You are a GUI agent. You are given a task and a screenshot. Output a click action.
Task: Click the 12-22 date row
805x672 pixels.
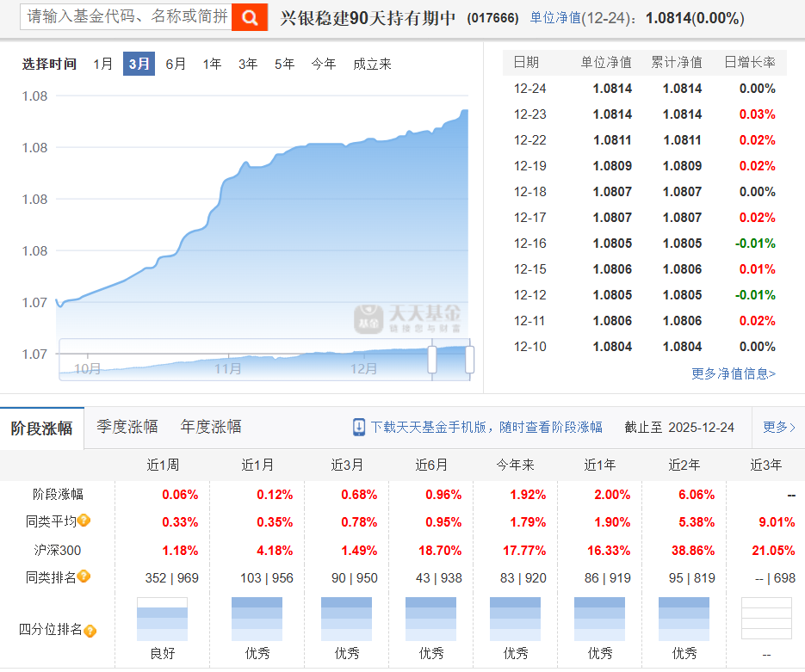click(x=644, y=140)
